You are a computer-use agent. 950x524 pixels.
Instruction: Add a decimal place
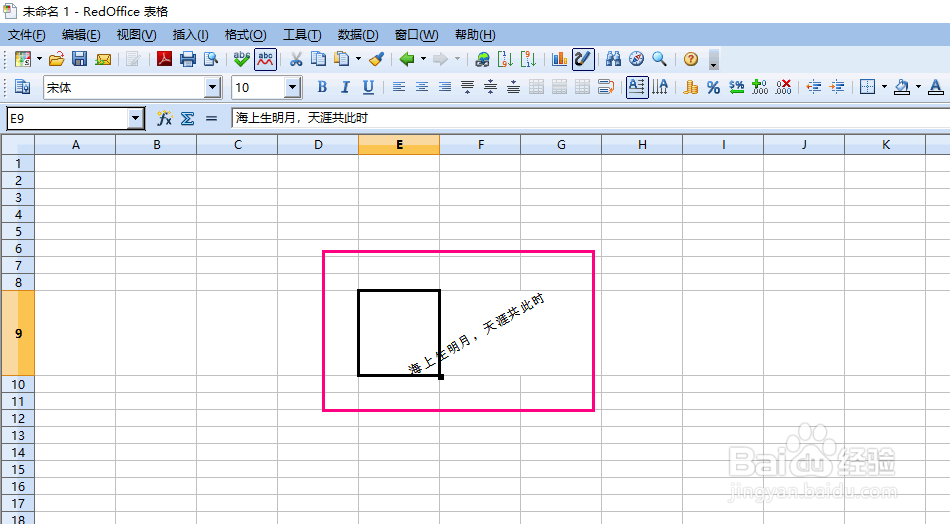click(760, 87)
